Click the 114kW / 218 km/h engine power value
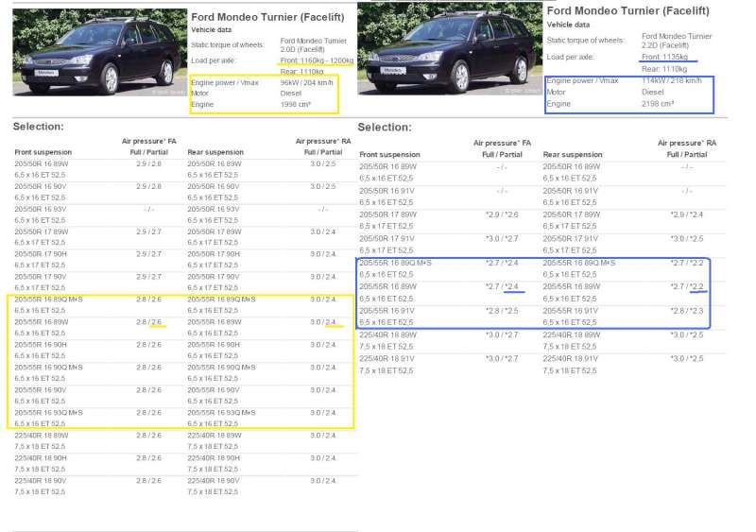756x532 pixels. tap(671, 80)
